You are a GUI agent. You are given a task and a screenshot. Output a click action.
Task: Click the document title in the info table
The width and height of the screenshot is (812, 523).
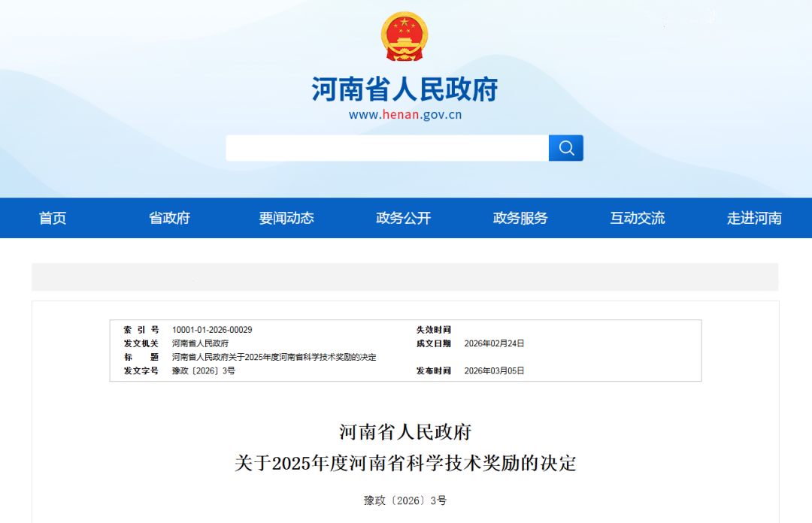(x=274, y=357)
